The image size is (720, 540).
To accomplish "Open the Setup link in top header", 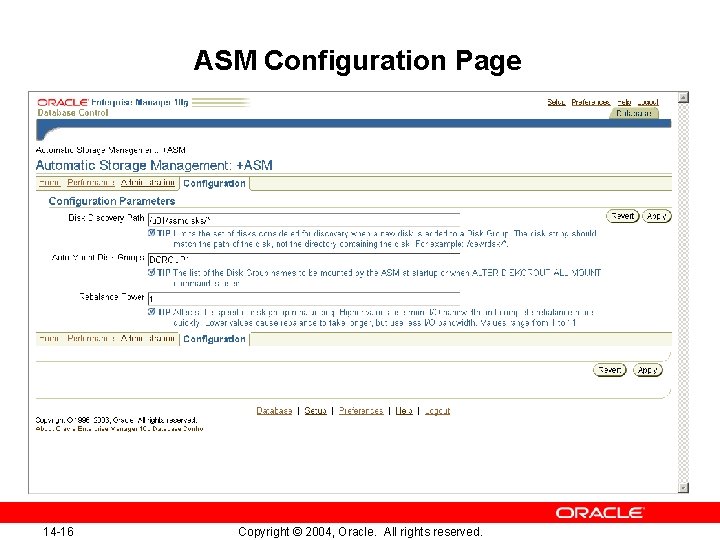I will click(x=556, y=102).
